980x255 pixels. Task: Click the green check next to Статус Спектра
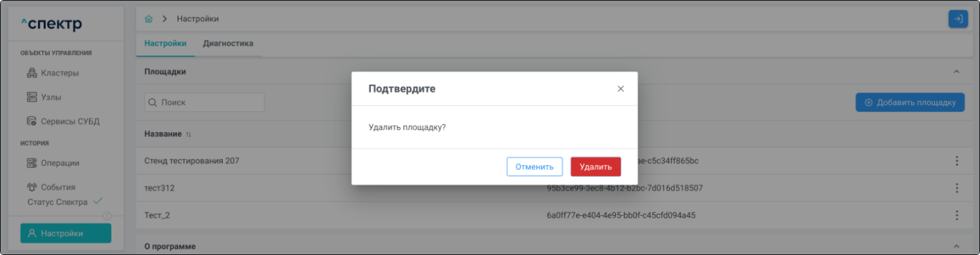point(97,201)
